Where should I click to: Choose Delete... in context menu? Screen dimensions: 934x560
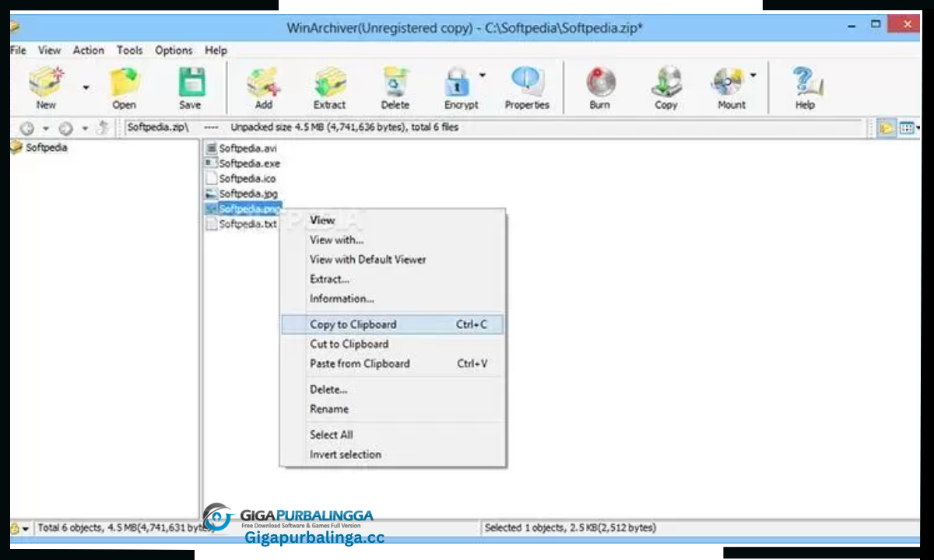(x=393, y=389)
